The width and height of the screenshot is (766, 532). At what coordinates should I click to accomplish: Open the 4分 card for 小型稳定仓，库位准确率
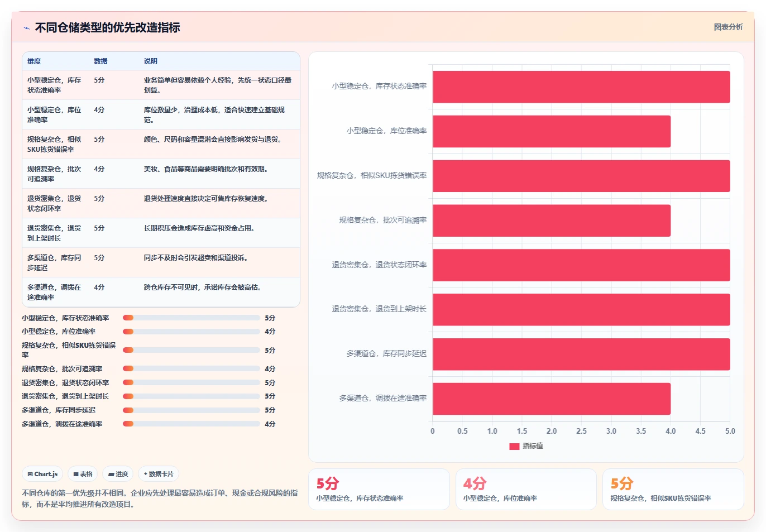pos(526,489)
